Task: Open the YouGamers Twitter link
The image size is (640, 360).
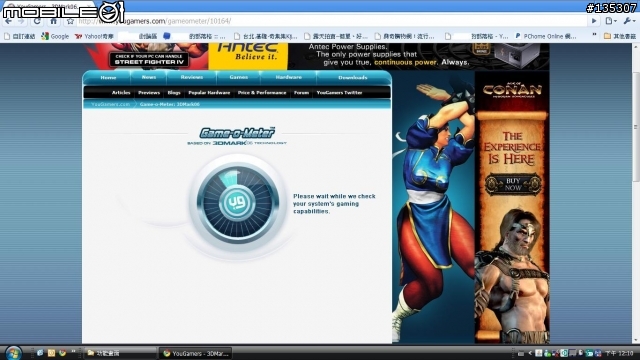Action: (x=340, y=93)
